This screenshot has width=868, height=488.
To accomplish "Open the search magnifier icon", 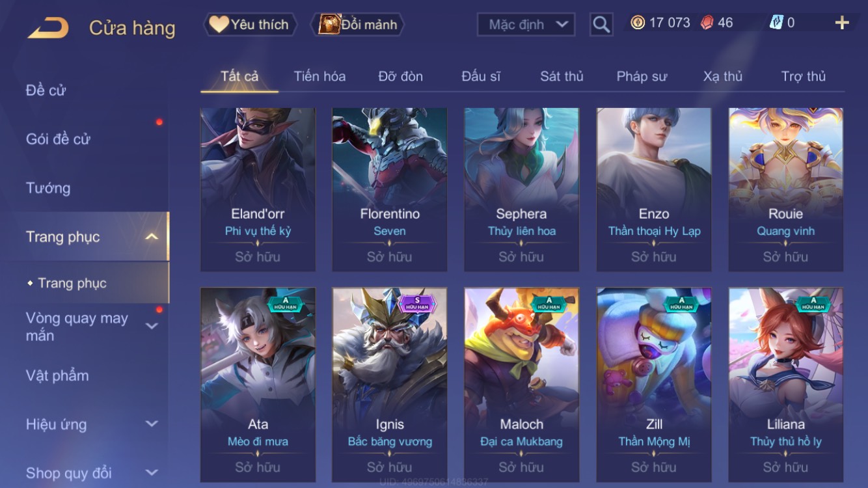I will [x=601, y=25].
